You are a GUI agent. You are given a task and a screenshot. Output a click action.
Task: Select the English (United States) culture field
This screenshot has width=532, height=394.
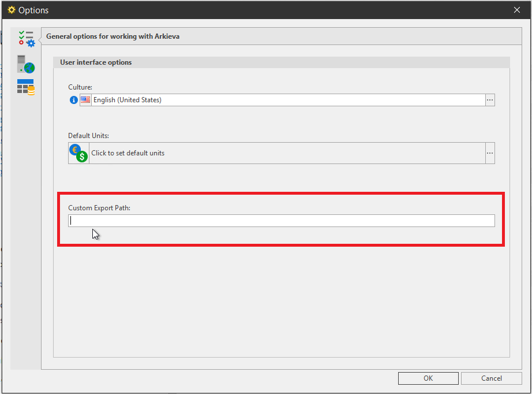(288, 100)
